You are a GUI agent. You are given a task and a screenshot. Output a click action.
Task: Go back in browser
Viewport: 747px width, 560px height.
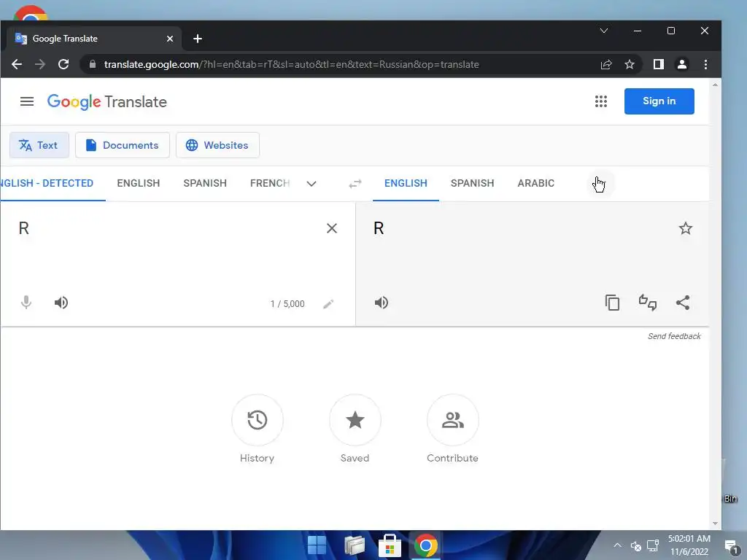point(17,64)
